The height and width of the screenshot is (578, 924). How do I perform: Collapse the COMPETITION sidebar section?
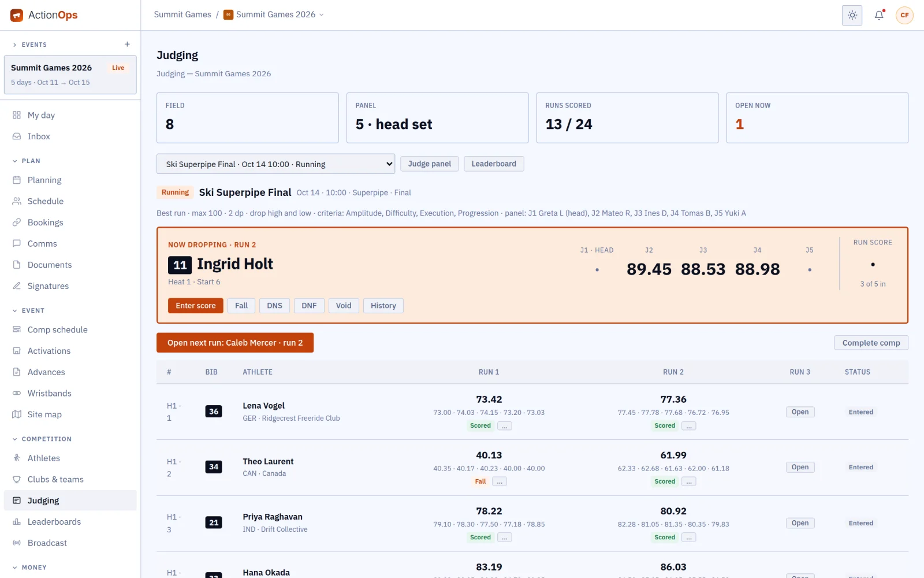(x=42, y=439)
